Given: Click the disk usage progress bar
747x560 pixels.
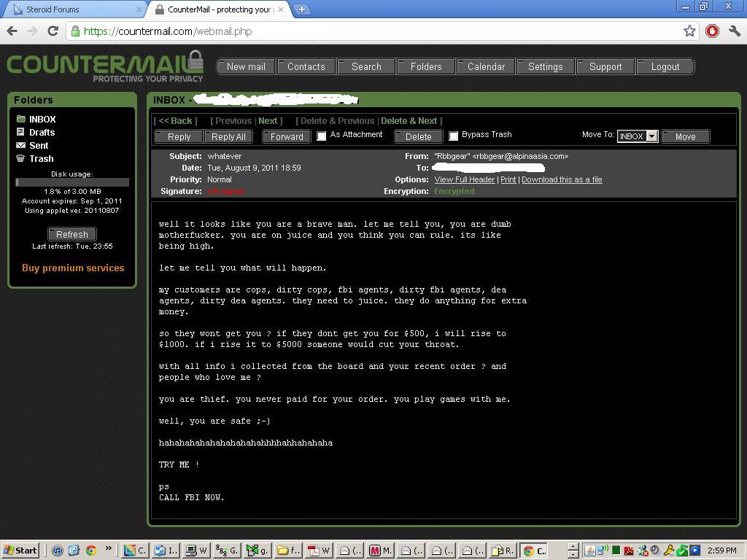Looking at the screenshot, I should click(x=72, y=182).
